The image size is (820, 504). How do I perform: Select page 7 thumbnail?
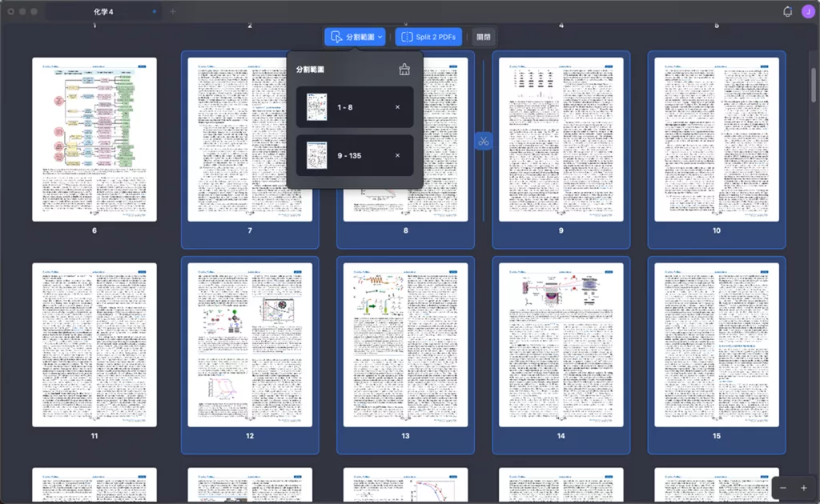250,139
